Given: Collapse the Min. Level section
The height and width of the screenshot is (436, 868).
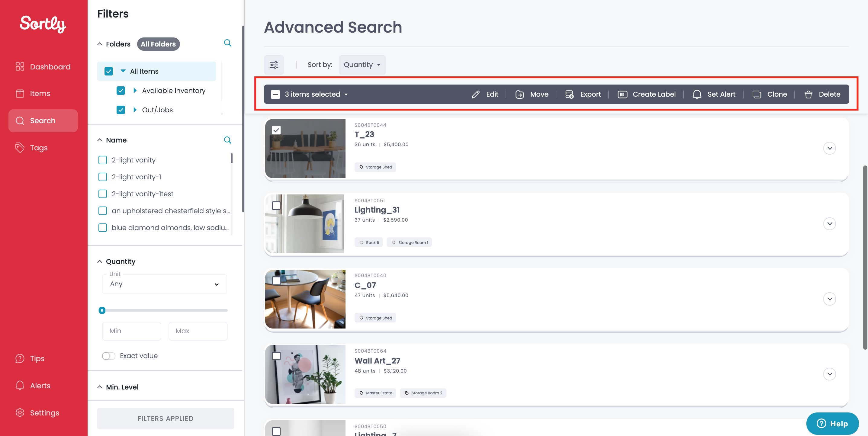Looking at the screenshot, I should pos(100,387).
